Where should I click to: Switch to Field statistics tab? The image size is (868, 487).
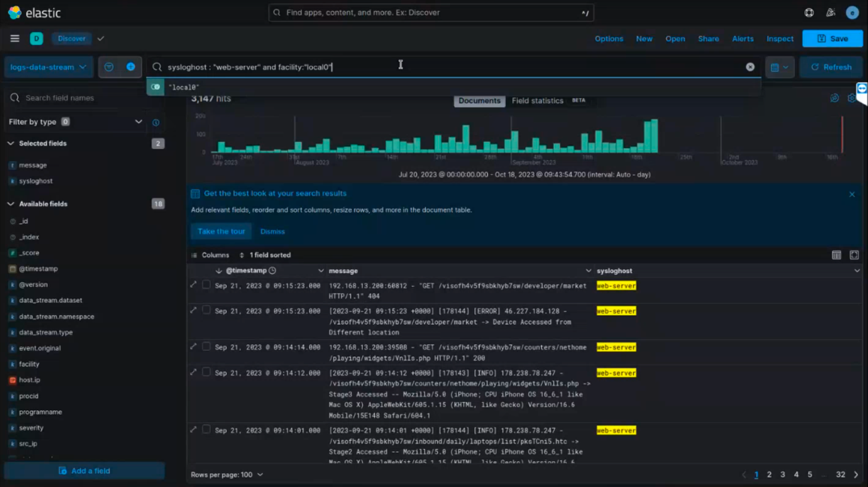tap(538, 101)
